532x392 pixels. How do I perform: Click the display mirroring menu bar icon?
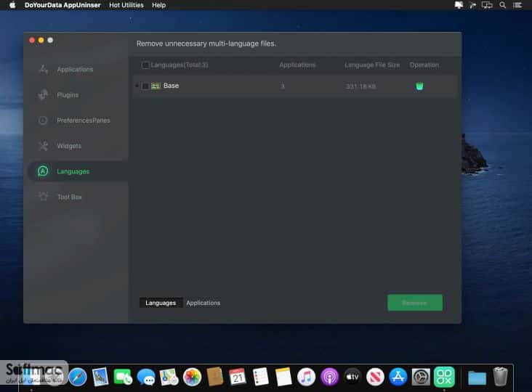point(487,5)
